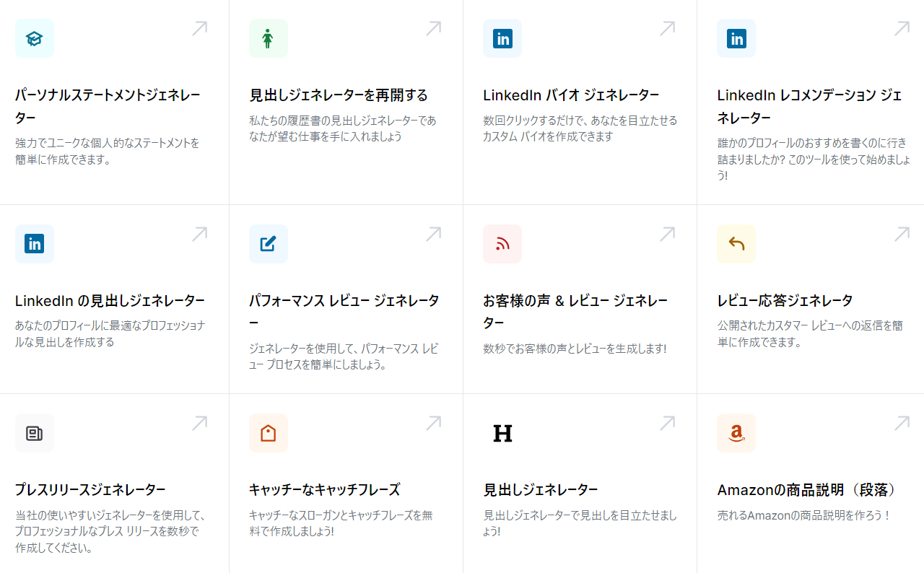Click the newspaper icon for プレスリリースジェネレーター
Viewport: 924px width, 573px height.
coord(35,433)
